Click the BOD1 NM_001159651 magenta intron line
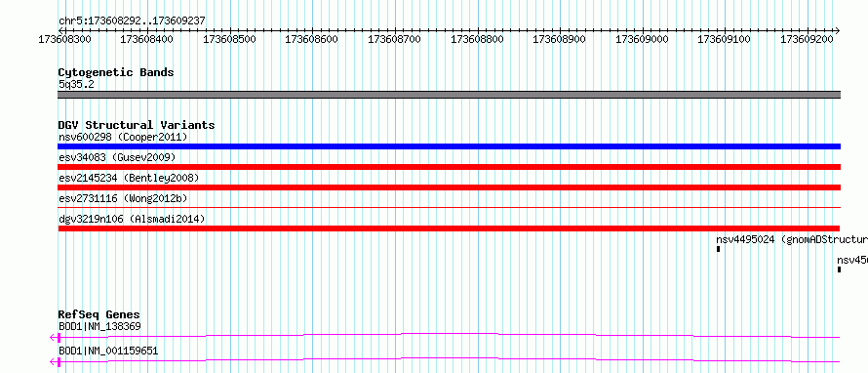868x373 pixels. point(450,359)
